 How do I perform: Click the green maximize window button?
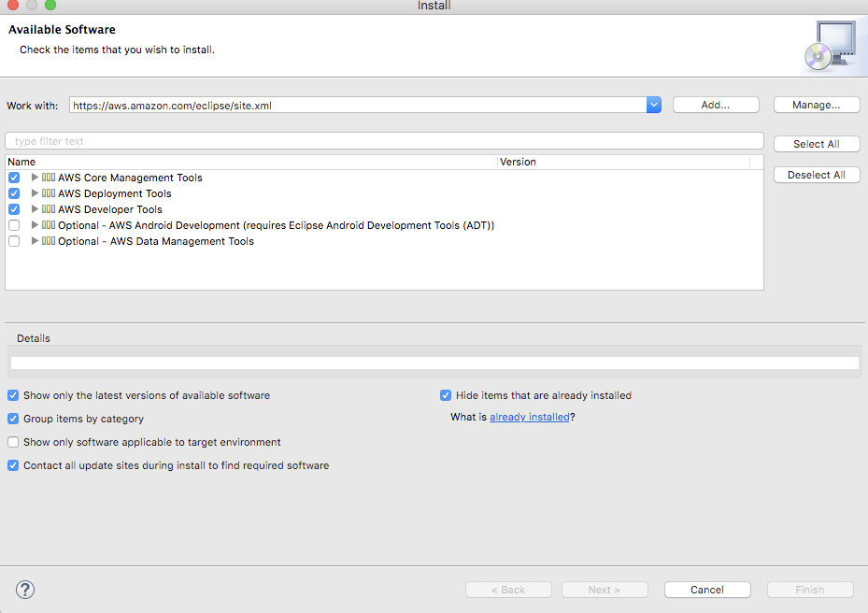click(x=50, y=5)
